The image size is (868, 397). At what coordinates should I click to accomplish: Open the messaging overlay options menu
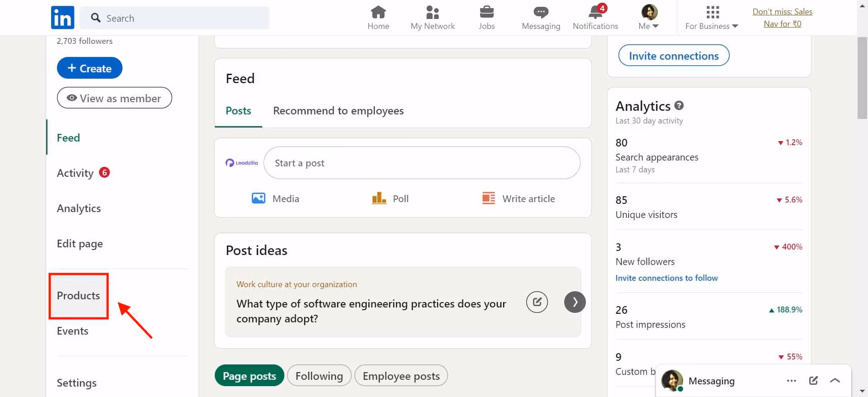(791, 381)
